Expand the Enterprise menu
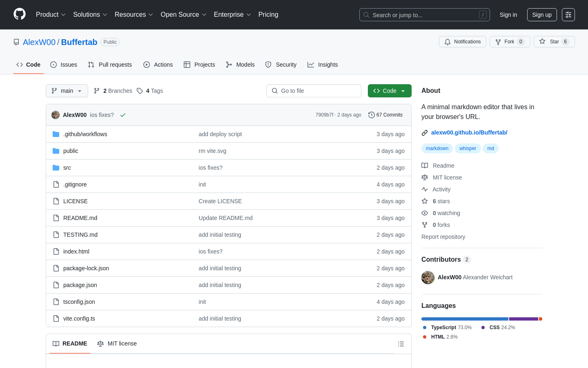The image size is (588, 368). 232,15
